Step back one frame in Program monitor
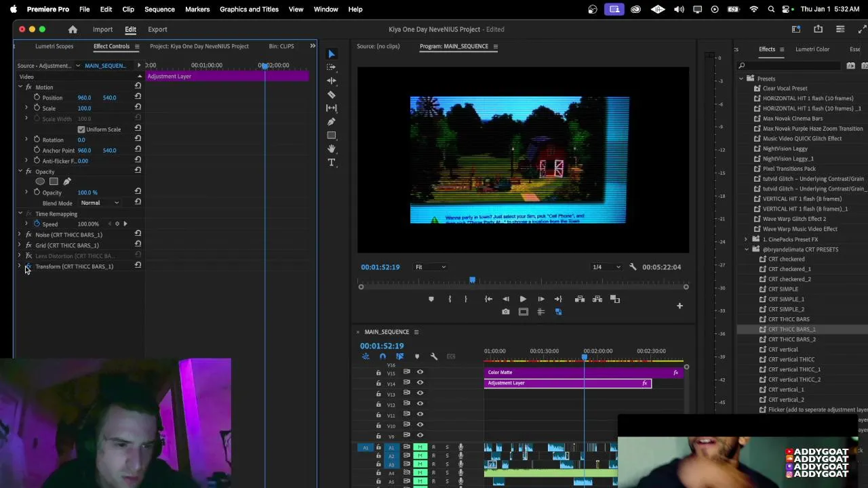This screenshot has height=488, width=868. pos(506,299)
